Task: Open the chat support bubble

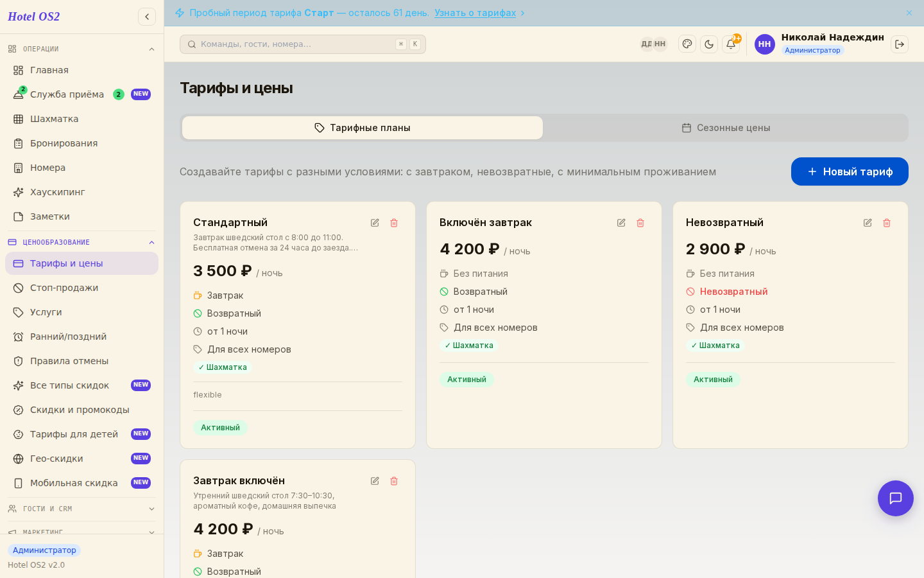Action: [896, 498]
